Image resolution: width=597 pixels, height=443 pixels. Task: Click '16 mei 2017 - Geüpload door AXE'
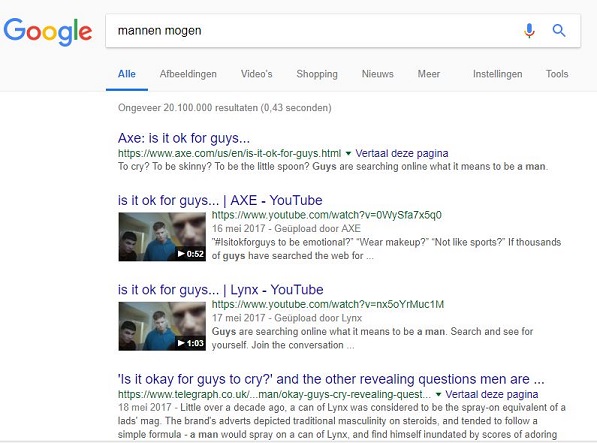286,228
